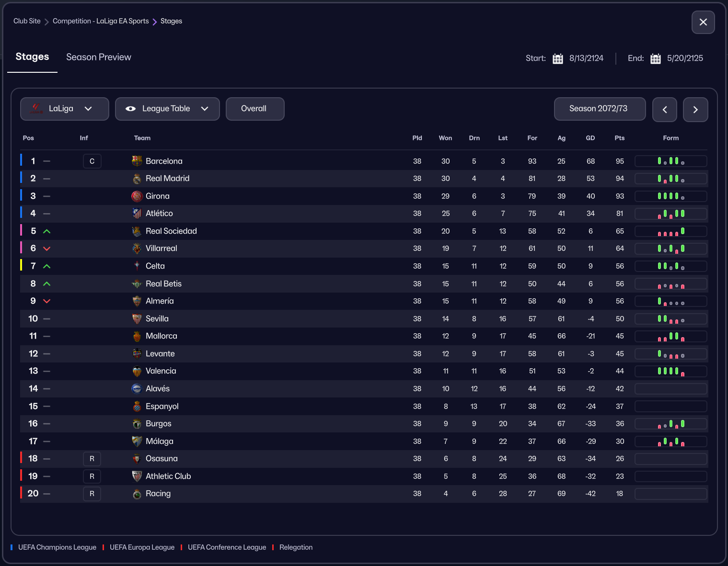
Task: Sort table by Pts column header
Action: tap(620, 138)
